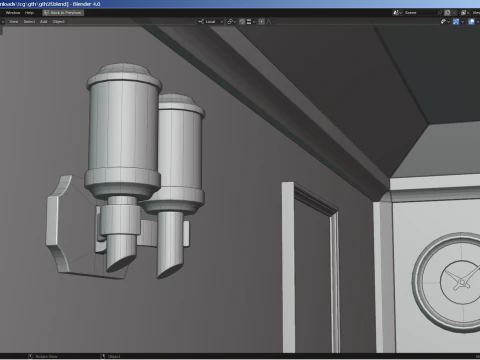Open the viewport Add menu
Image resolution: width=480 pixels, height=360 pixels.
pos(44,22)
